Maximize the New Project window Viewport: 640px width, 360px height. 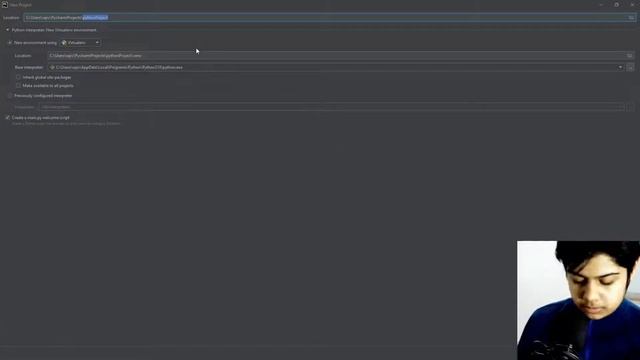coord(616,5)
